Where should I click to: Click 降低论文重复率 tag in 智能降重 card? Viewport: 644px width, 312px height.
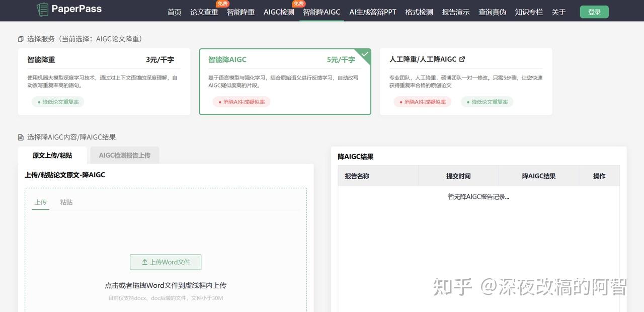point(58,102)
